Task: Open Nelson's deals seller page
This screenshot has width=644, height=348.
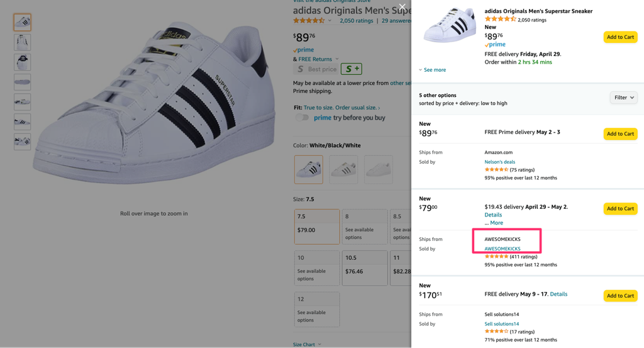Action: point(499,162)
